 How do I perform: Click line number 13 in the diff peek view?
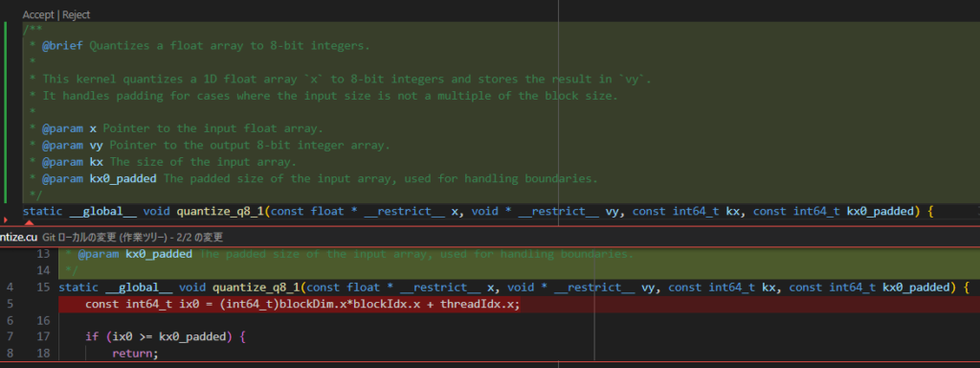tap(42, 254)
